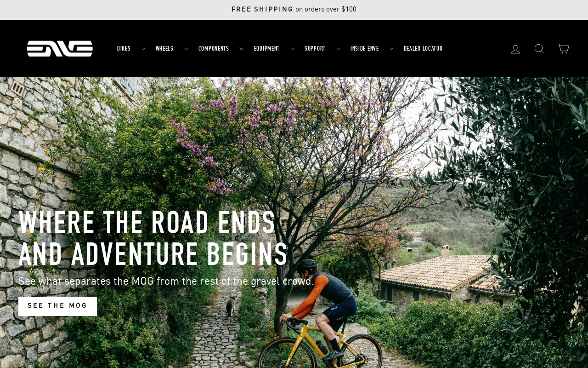Screen dimensions: 588x368
Task: Open the account log in icon
Action: point(515,49)
